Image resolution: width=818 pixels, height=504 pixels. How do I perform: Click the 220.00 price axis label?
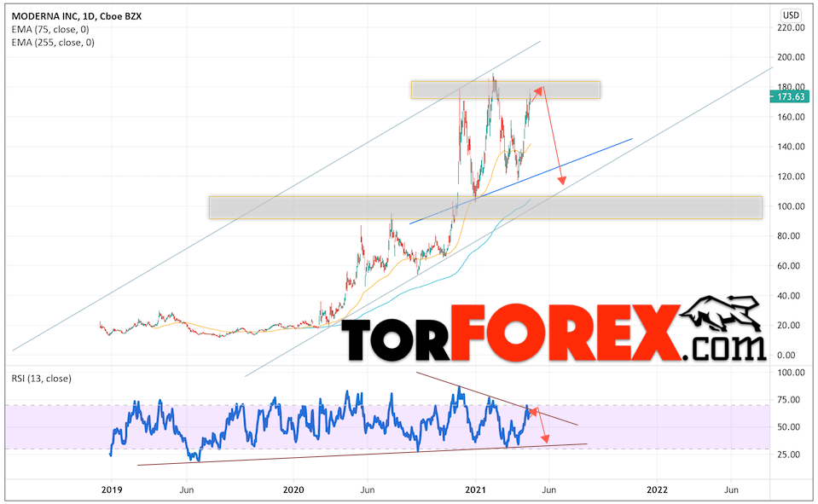tap(791, 27)
